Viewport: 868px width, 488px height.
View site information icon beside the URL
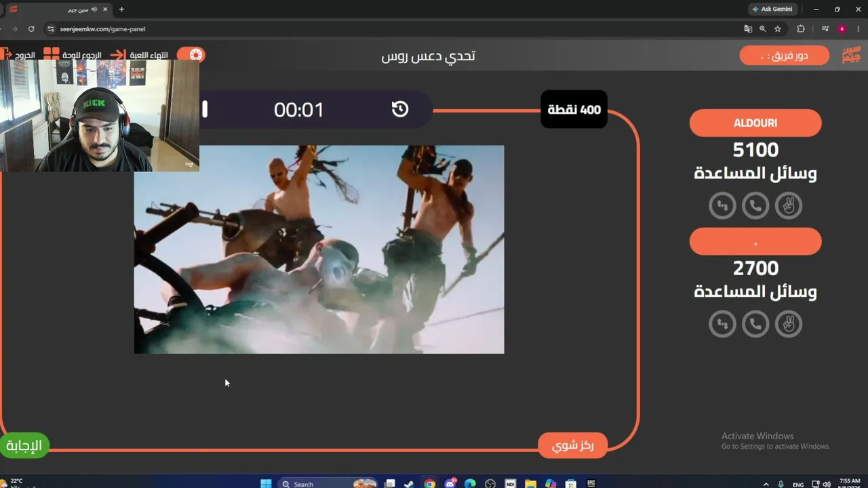pyautogui.click(x=50, y=29)
